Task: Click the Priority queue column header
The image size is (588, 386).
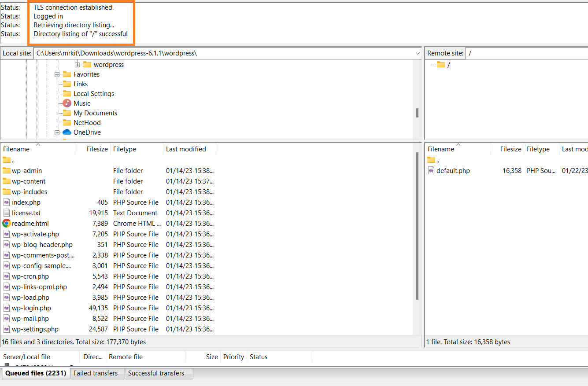Action: pos(234,357)
